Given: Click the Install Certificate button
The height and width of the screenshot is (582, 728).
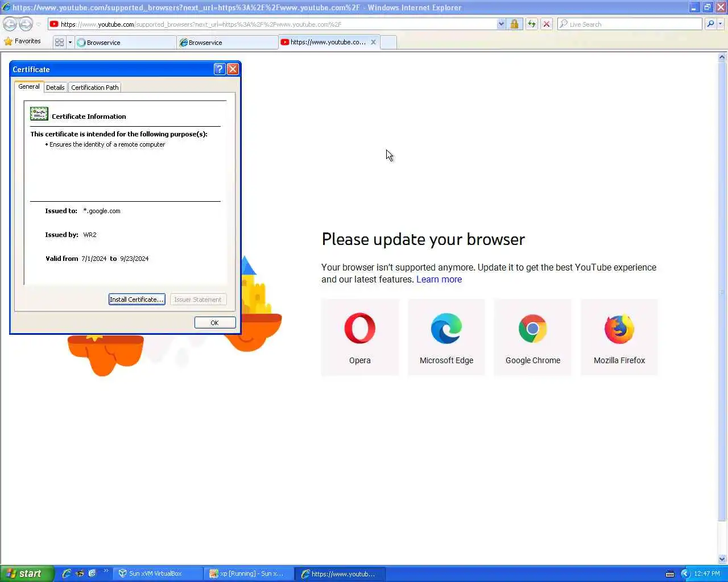Looking at the screenshot, I should 136,300.
